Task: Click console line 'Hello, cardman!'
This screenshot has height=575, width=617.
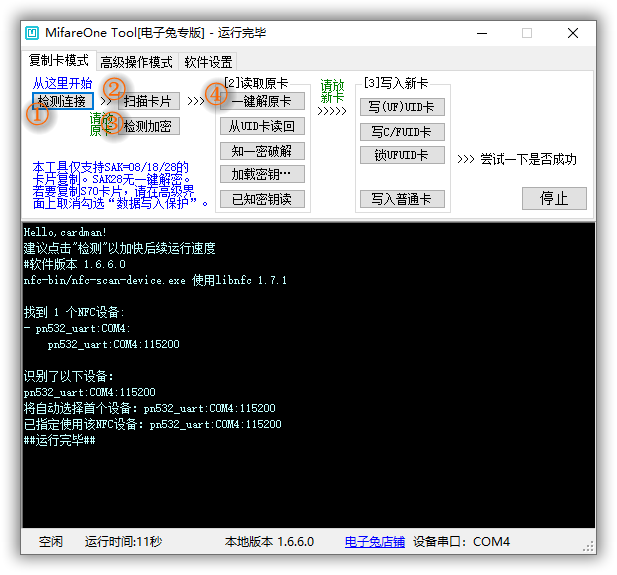Action: tap(65, 232)
